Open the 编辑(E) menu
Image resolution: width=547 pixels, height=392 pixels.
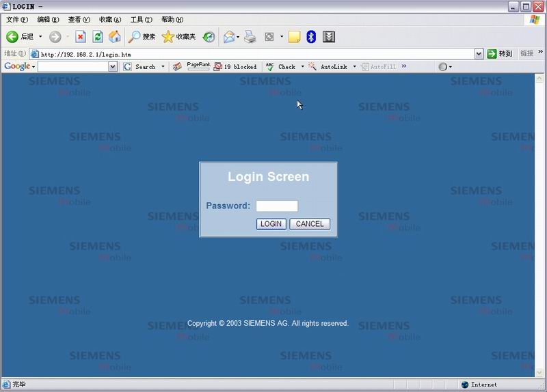click(48, 20)
